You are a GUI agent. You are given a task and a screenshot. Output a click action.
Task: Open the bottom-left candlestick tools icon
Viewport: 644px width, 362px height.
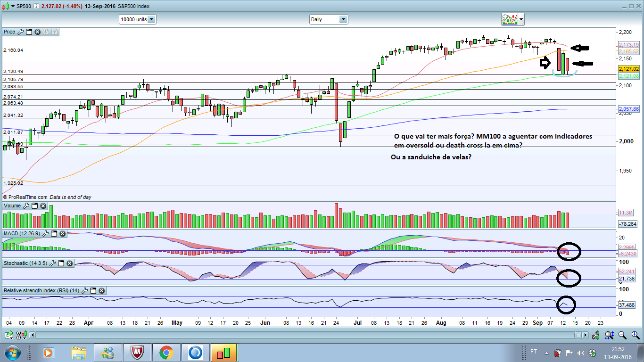point(21,335)
